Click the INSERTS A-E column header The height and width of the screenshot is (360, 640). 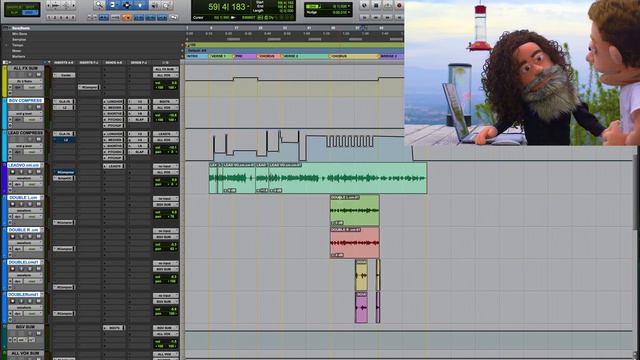click(64, 62)
